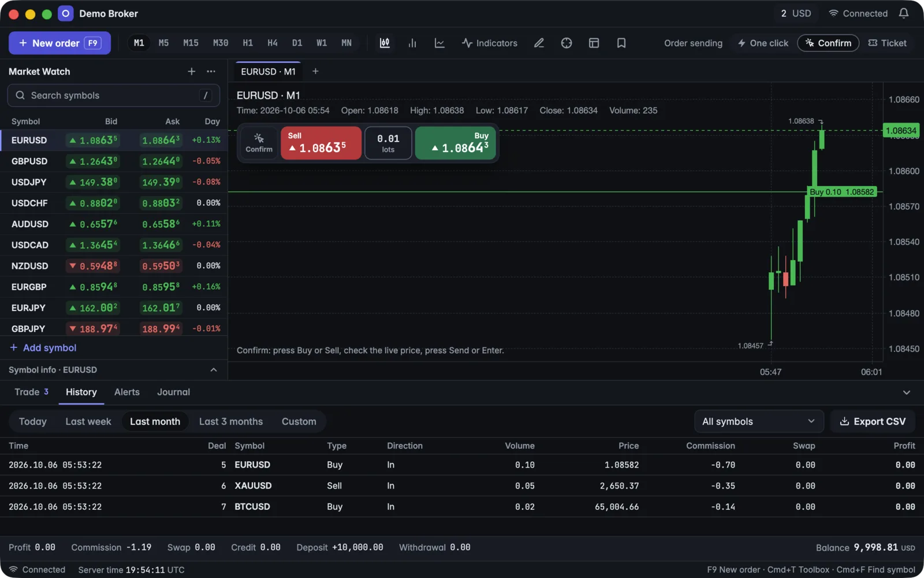
Task: Activate the crosshair tool icon
Action: click(567, 43)
